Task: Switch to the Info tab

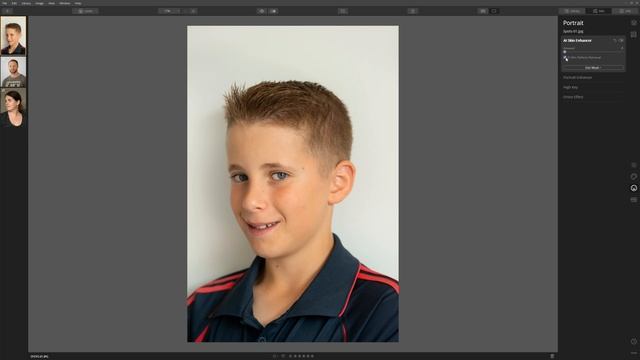Action: click(625, 11)
